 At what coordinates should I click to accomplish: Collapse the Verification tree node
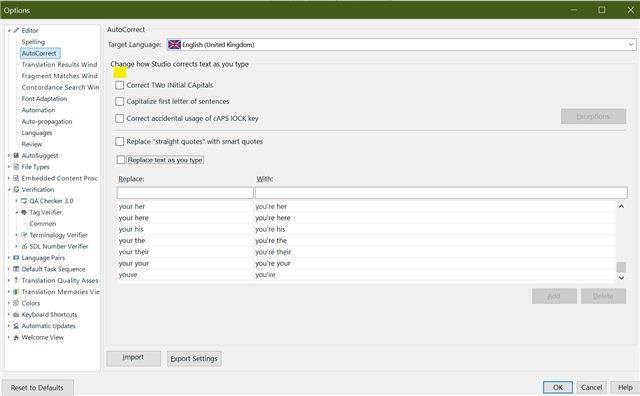pyautogui.click(x=9, y=190)
